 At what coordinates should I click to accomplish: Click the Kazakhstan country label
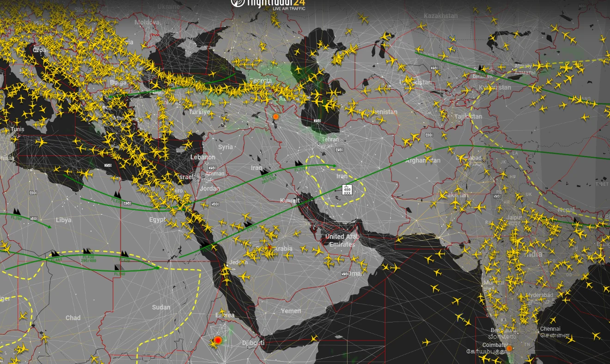441,16
